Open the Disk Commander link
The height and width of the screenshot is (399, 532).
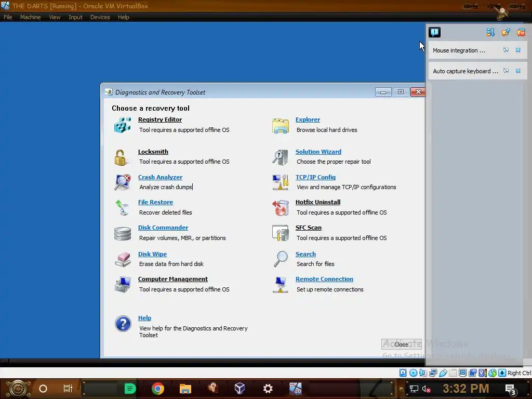point(163,228)
